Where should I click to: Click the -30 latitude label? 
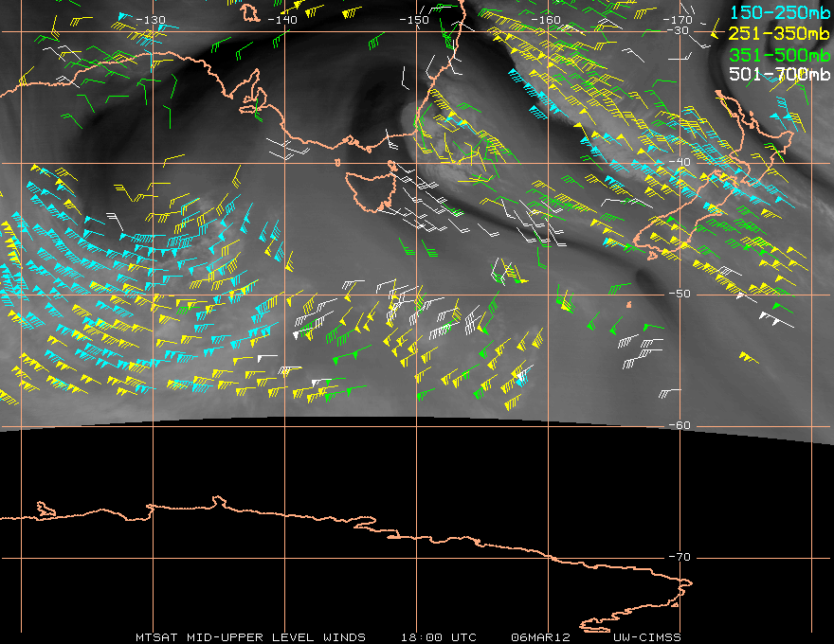tap(678, 30)
